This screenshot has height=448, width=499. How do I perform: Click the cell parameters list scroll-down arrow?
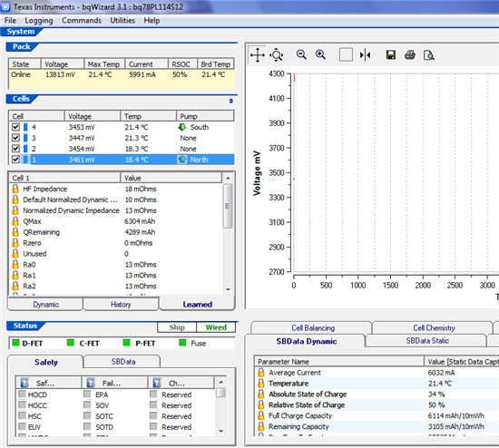click(x=228, y=289)
